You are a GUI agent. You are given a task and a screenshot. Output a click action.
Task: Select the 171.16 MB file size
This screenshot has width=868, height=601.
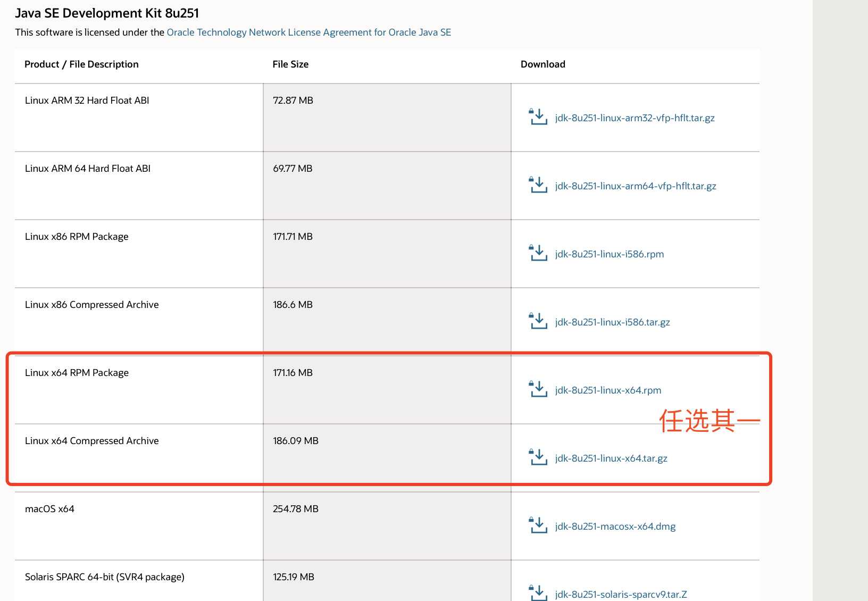pyautogui.click(x=293, y=373)
